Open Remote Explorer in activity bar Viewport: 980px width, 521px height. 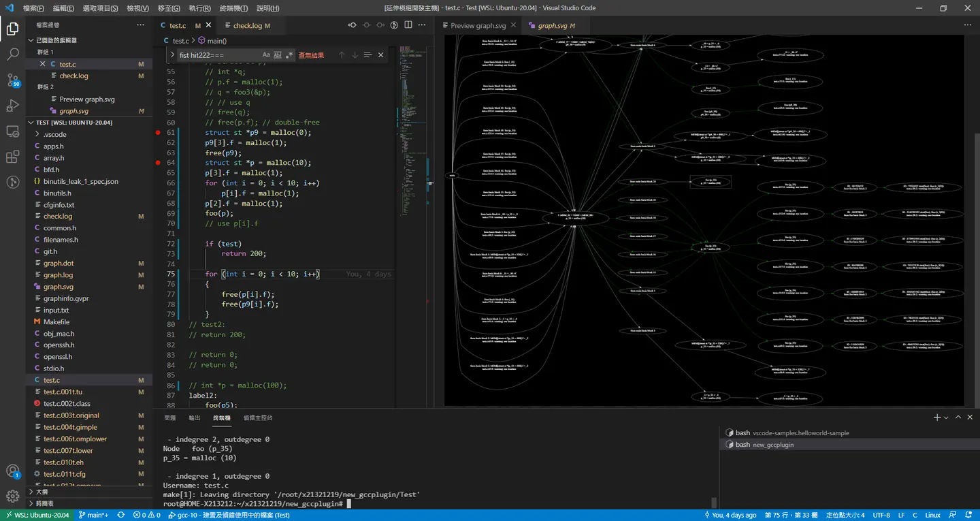(12, 131)
